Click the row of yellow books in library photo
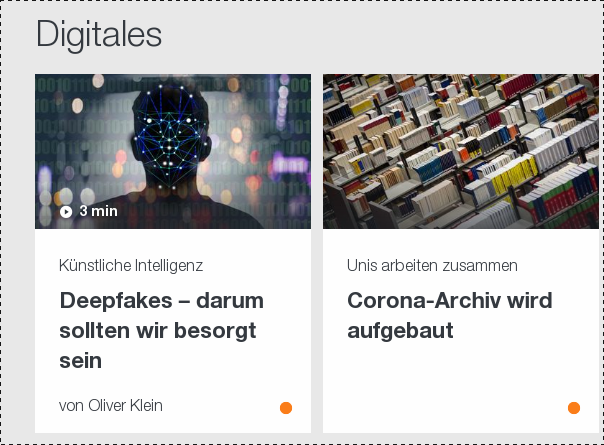This screenshot has height=445, width=604. 512,175
